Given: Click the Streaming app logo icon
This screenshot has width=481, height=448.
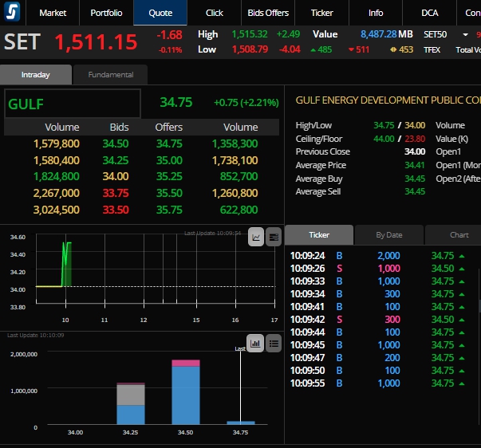Looking at the screenshot, I should pyautogui.click(x=12, y=12).
